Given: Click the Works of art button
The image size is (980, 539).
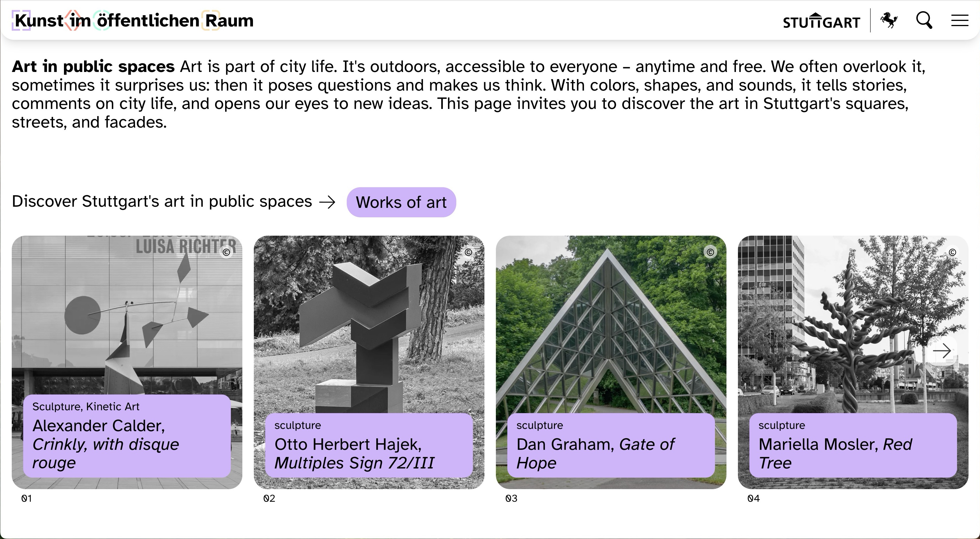Looking at the screenshot, I should coord(401,202).
